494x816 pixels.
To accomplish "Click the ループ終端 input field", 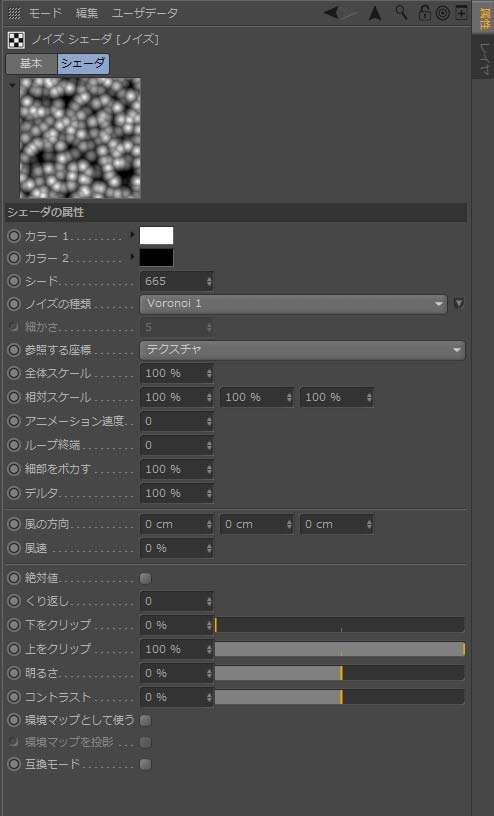I will (176, 445).
